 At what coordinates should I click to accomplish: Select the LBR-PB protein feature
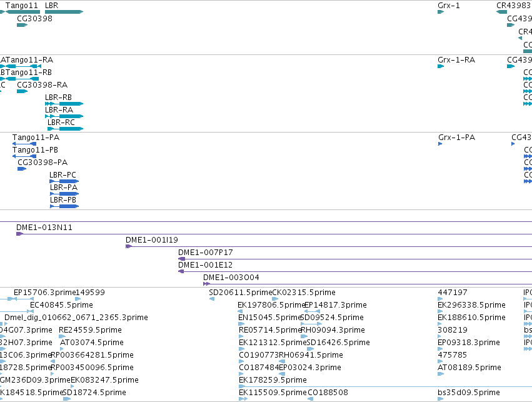coord(64,206)
